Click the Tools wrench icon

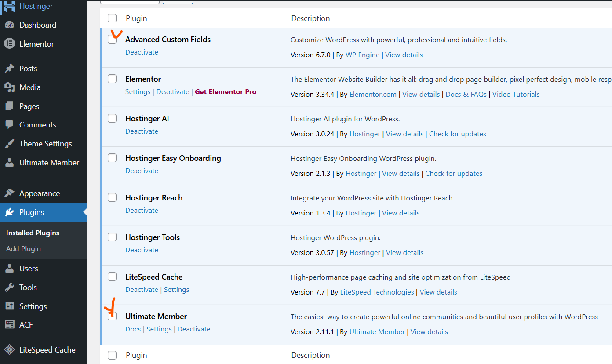9,288
